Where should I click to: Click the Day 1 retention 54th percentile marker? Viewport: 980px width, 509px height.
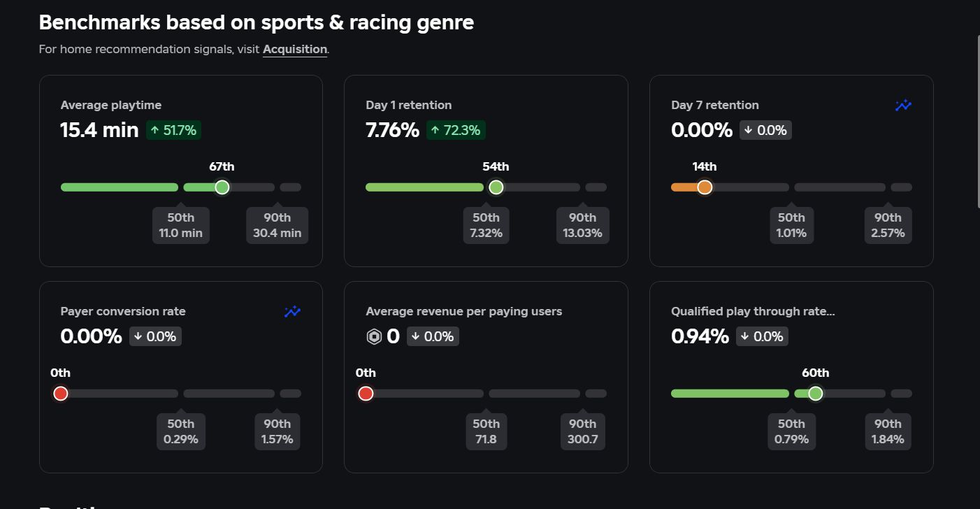tap(496, 187)
